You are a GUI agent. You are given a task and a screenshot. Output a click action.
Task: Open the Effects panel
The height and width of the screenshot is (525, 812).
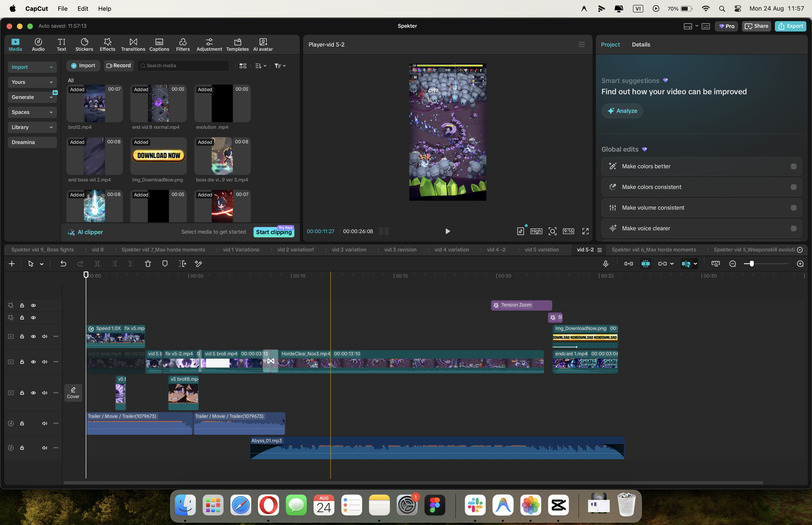point(107,45)
